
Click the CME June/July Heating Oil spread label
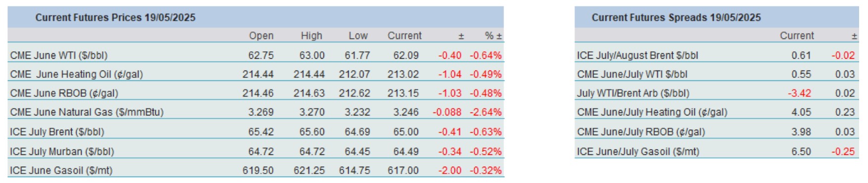tap(652, 112)
